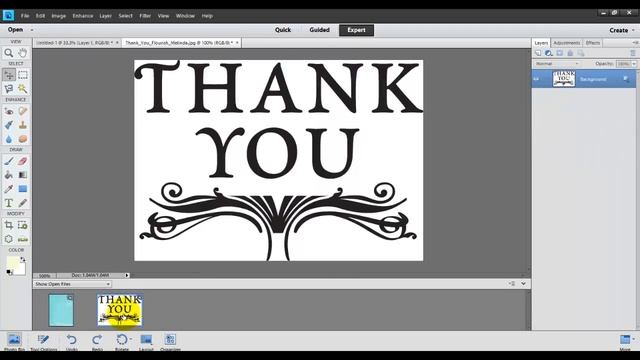Select the Pencil tool
The width and height of the screenshot is (640, 360).
point(23,202)
